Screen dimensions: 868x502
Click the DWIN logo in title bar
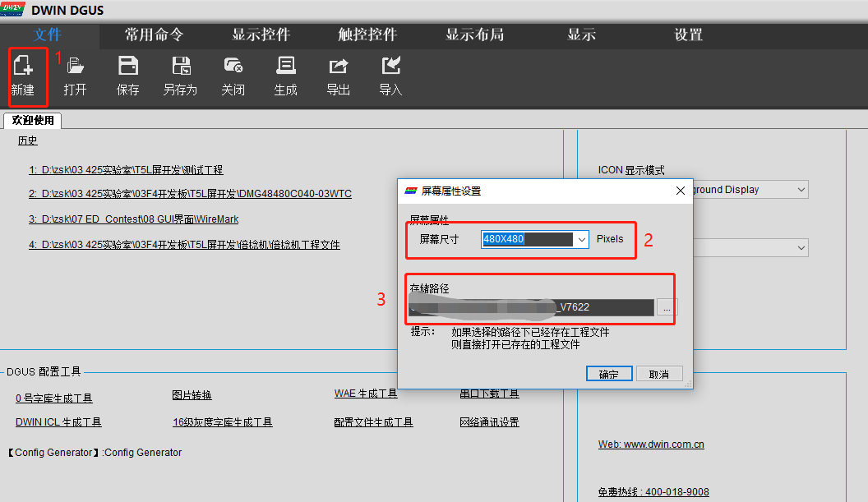[x=12, y=9]
